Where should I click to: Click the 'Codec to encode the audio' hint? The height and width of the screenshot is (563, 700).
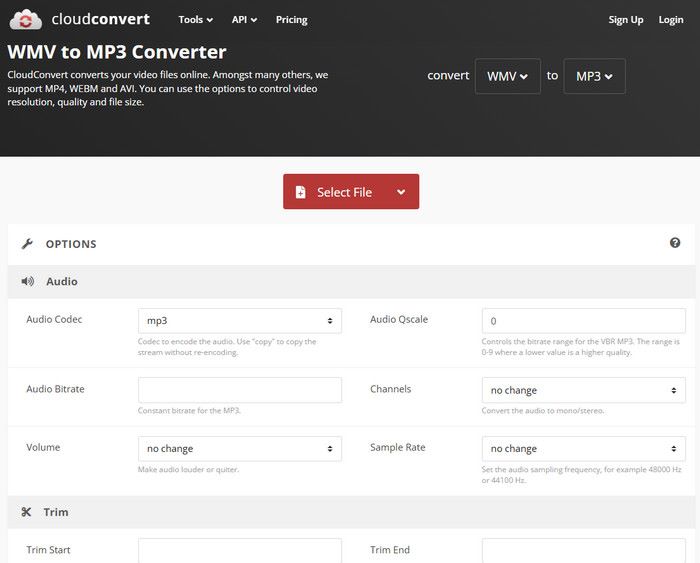pyautogui.click(x=227, y=347)
